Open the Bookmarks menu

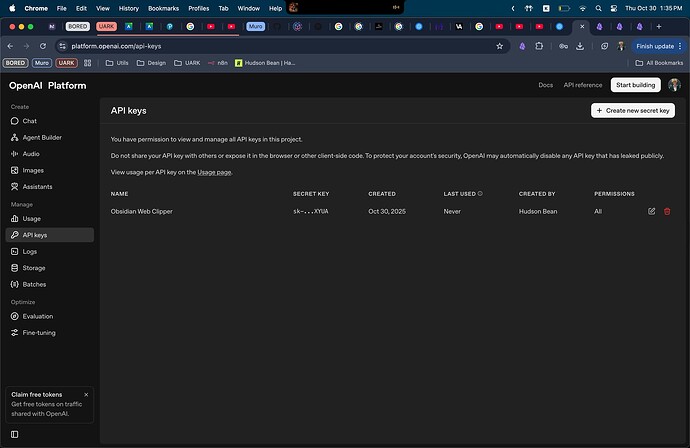pos(163,8)
